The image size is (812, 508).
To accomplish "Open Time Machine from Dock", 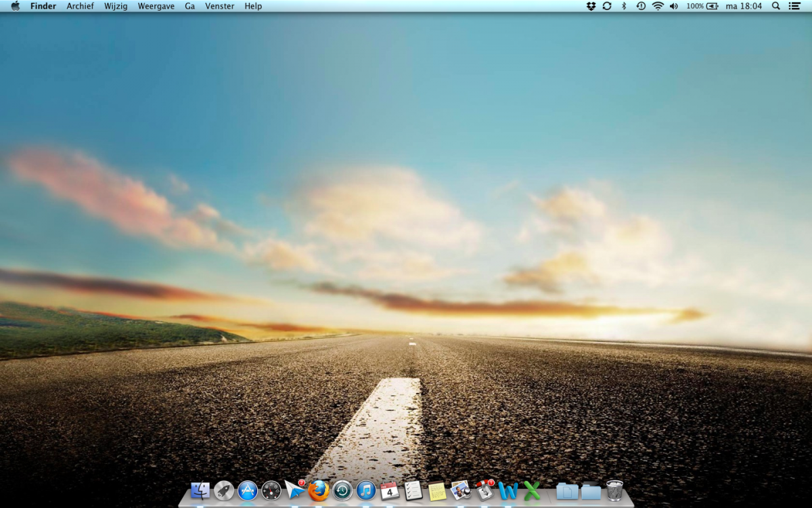I will click(x=342, y=490).
